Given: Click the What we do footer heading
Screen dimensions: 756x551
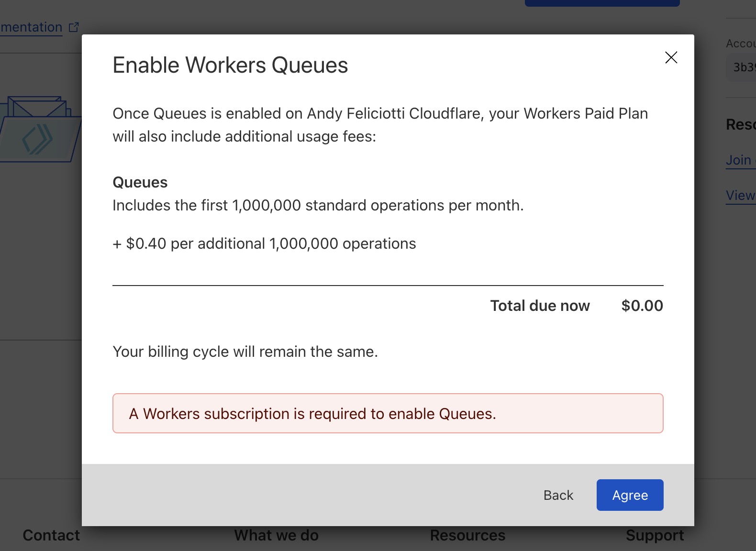Looking at the screenshot, I should point(276,536).
